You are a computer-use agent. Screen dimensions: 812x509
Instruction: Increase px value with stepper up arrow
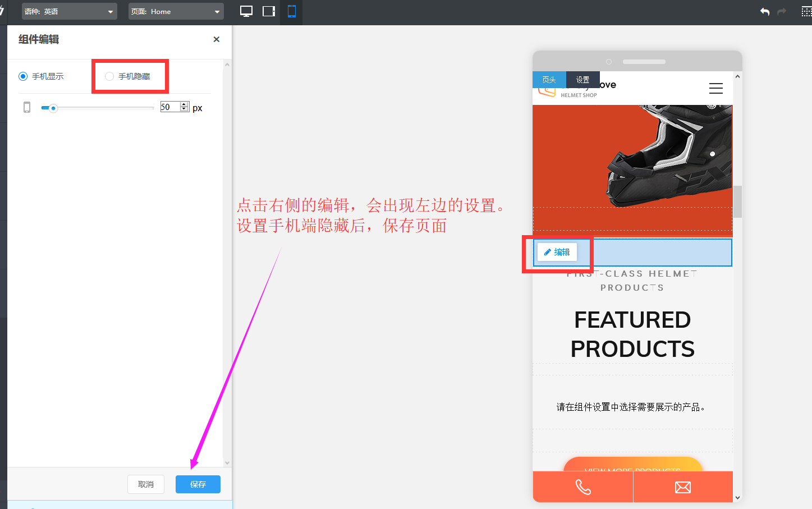[x=184, y=104]
